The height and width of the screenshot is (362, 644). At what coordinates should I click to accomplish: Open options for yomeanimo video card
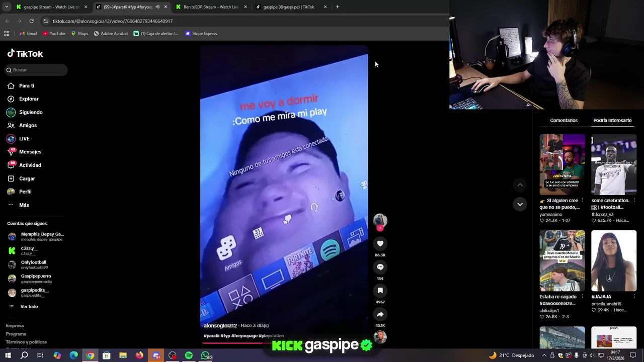tap(583, 201)
